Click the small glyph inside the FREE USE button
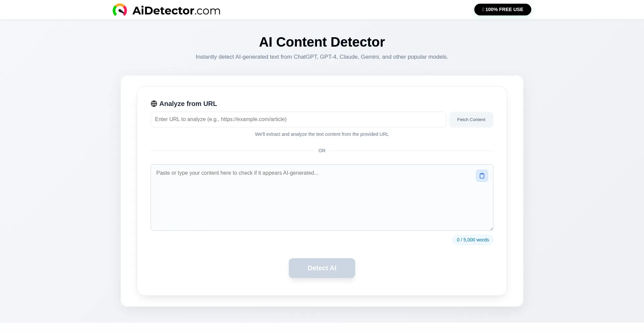Screen dimensions: 644x333 pyautogui.click(x=483, y=10)
